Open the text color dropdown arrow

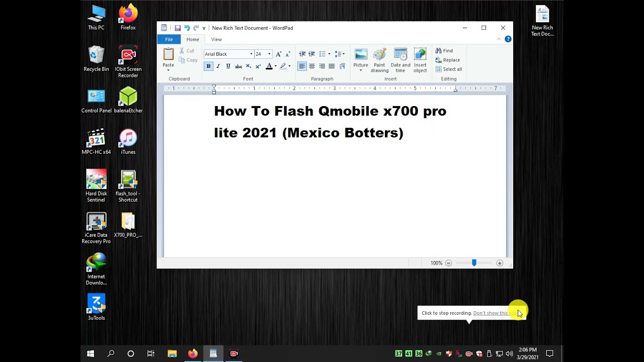pyautogui.click(x=275, y=66)
